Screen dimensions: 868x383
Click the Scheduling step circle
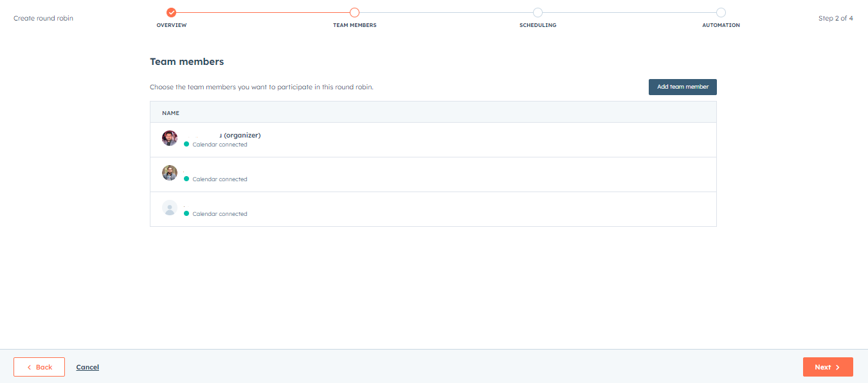click(538, 12)
